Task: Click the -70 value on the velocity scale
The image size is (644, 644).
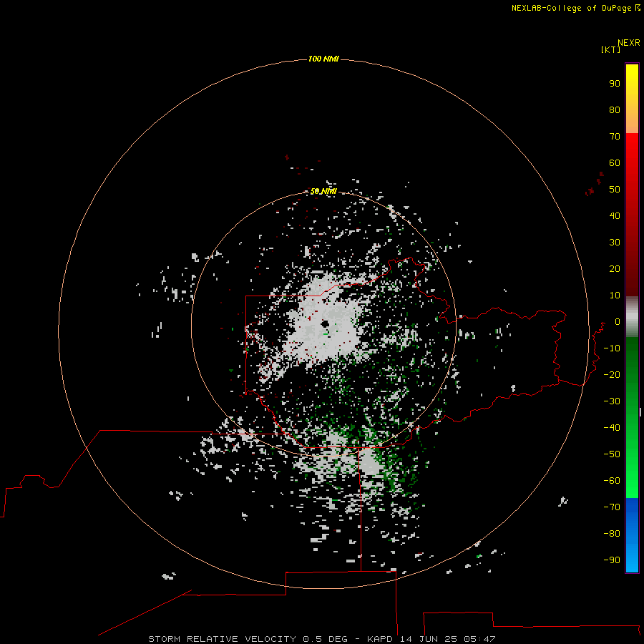Action: click(612, 507)
